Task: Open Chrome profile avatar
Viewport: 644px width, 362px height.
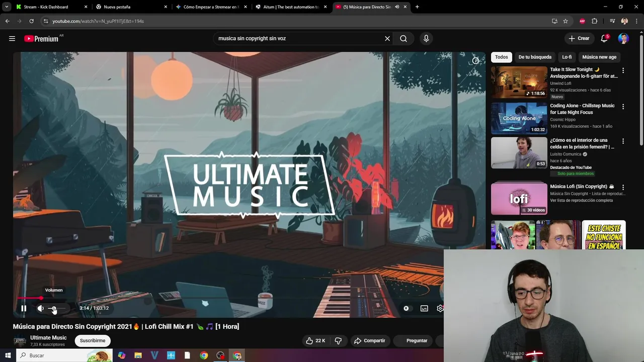Action: coord(624,21)
